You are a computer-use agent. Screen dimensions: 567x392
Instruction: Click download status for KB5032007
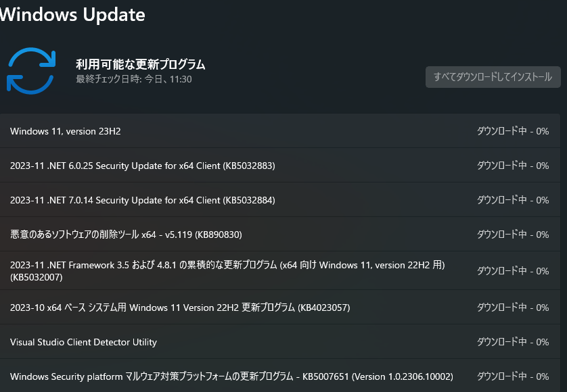click(x=513, y=270)
